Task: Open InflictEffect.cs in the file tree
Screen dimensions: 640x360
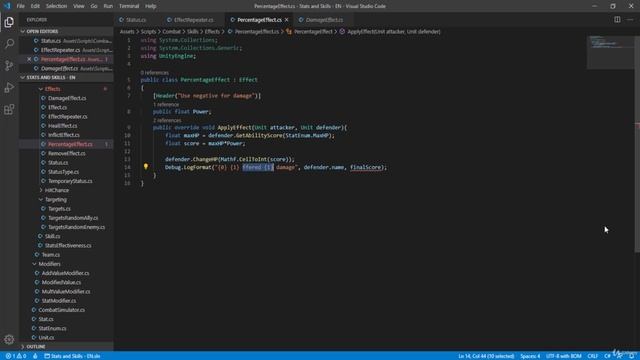Action: click(x=64, y=135)
